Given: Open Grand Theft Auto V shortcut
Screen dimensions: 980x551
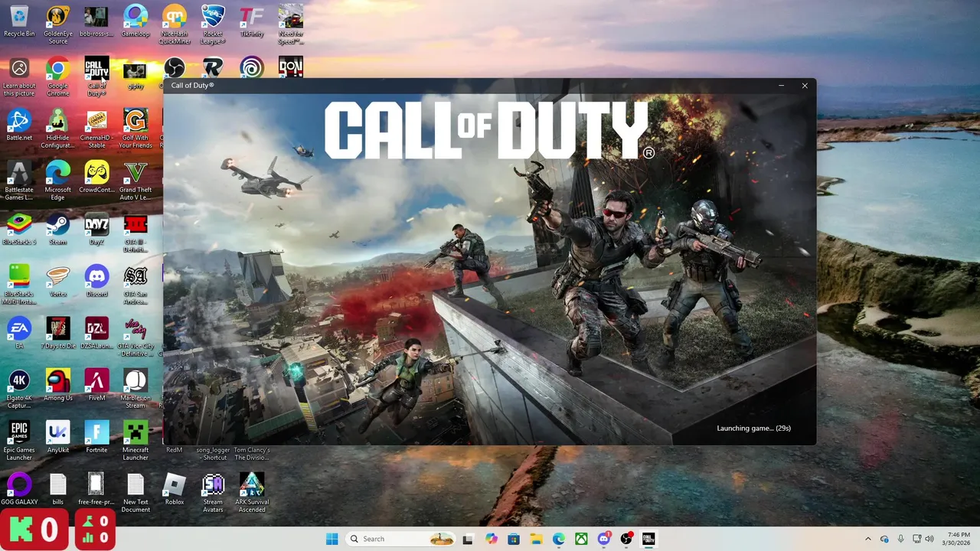Looking at the screenshot, I should (136, 181).
